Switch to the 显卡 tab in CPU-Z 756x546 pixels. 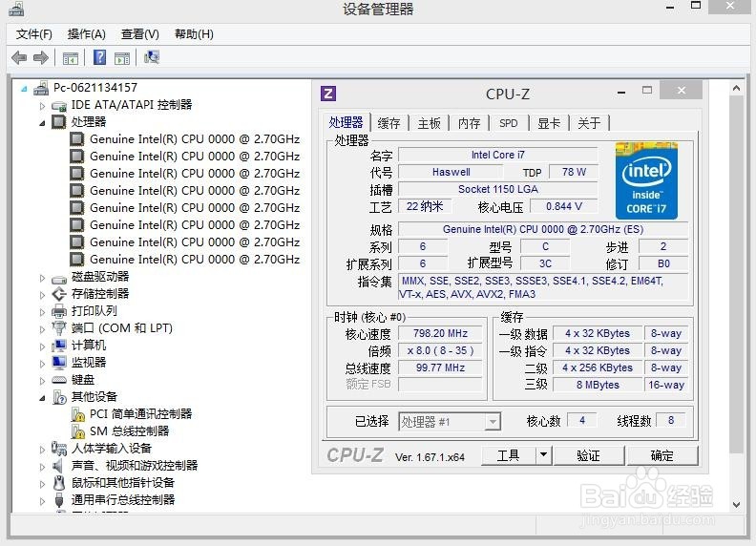(x=549, y=123)
